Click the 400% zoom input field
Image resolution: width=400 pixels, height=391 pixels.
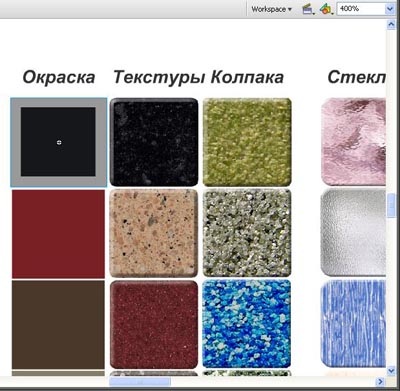click(x=361, y=9)
